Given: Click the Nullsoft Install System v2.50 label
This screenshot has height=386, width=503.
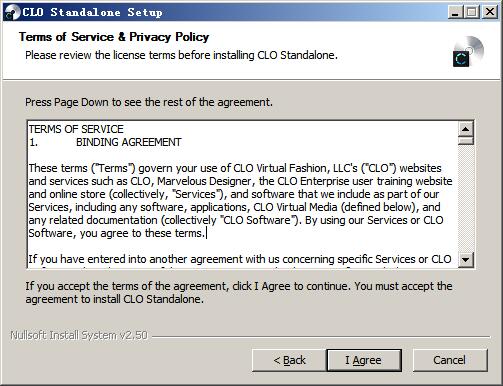Looking at the screenshot, I should 79,335.
